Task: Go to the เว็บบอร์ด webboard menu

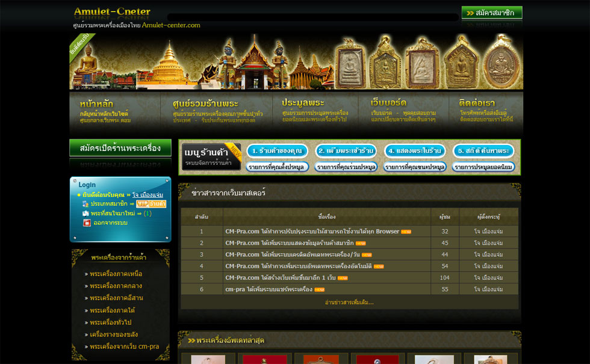Action: [388, 103]
